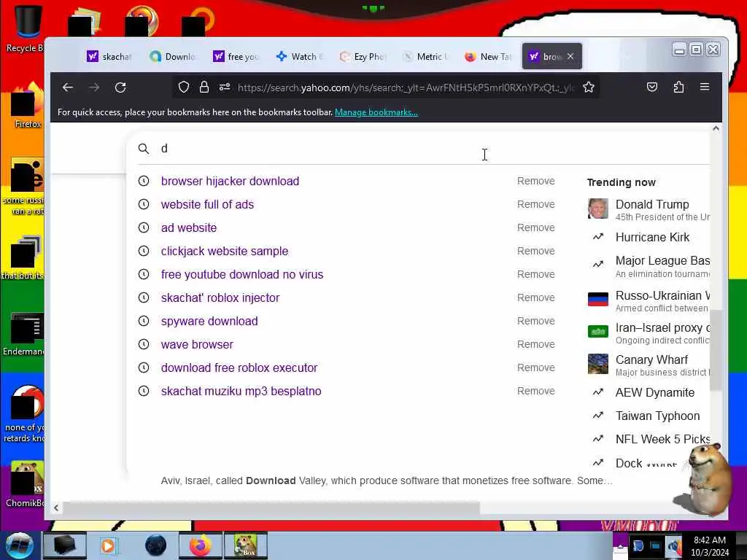Click the search magnifier icon in Yahoo box
Image resolution: width=747 pixels, height=560 pixels.
point(144,149)
